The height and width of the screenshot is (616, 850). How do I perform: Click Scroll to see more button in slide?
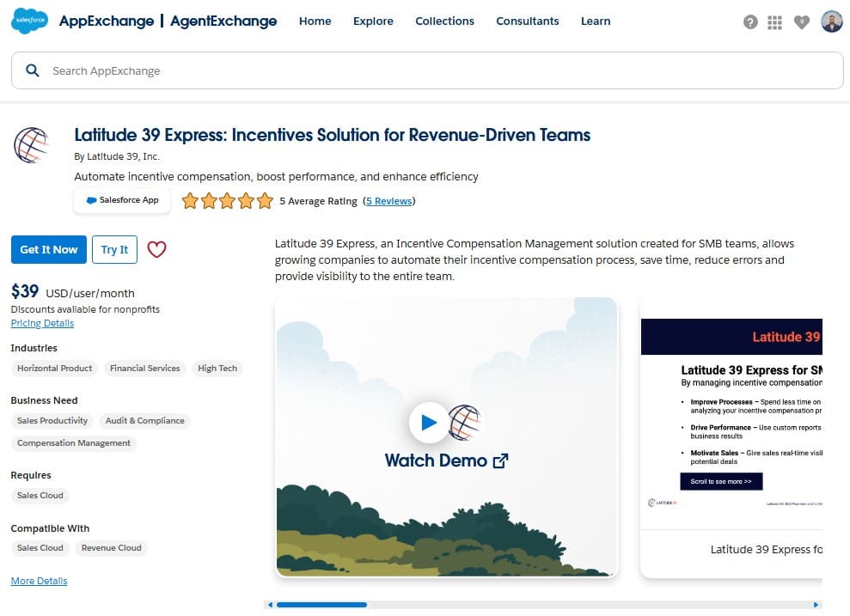pos(721,482)
